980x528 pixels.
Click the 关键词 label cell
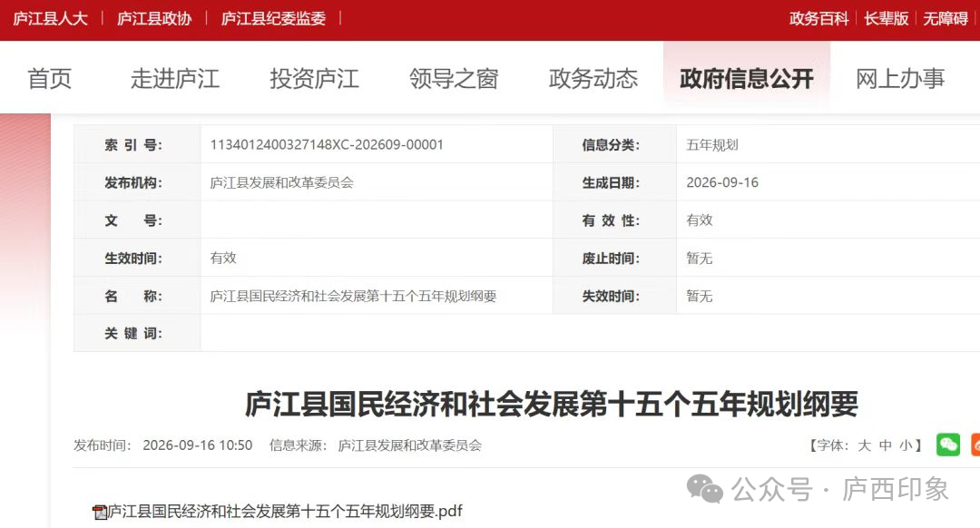tap(137, 333)
